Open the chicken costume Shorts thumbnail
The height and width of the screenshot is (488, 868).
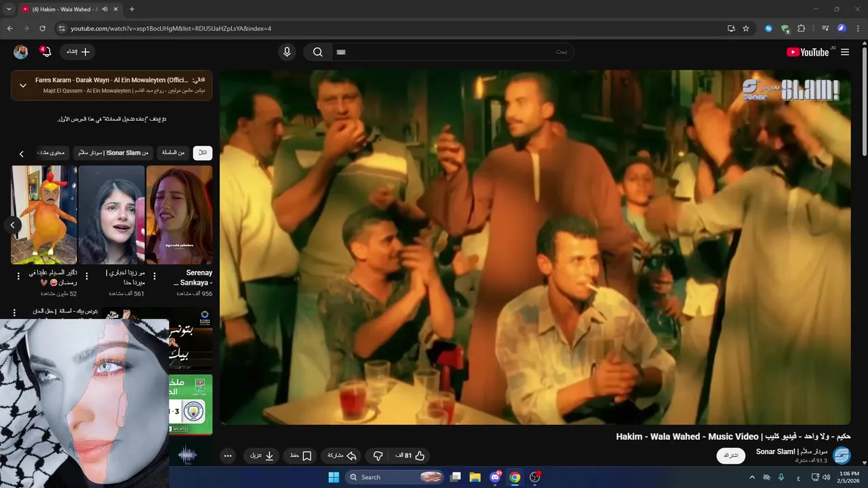[x=44, y=215]
